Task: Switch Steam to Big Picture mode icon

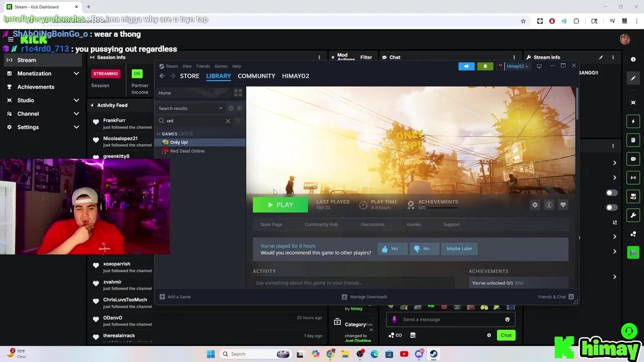Action: [x=539, y=66]
